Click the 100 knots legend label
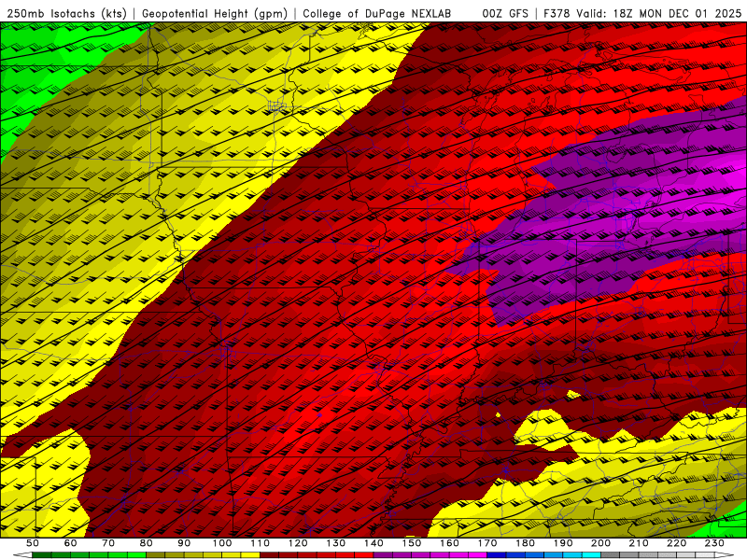Viewport: 747px width, 560px height. (x=222, y=543)
